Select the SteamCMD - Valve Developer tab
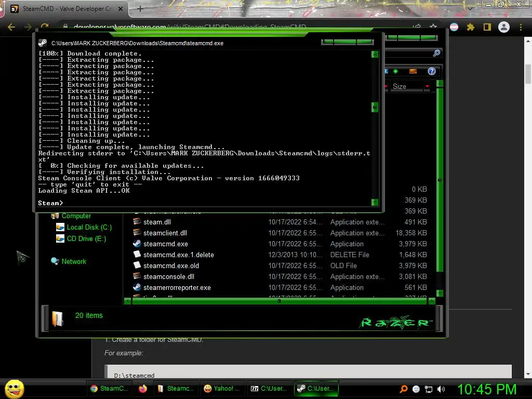This screenshot has height=399, width=532. tap(66, 9)
